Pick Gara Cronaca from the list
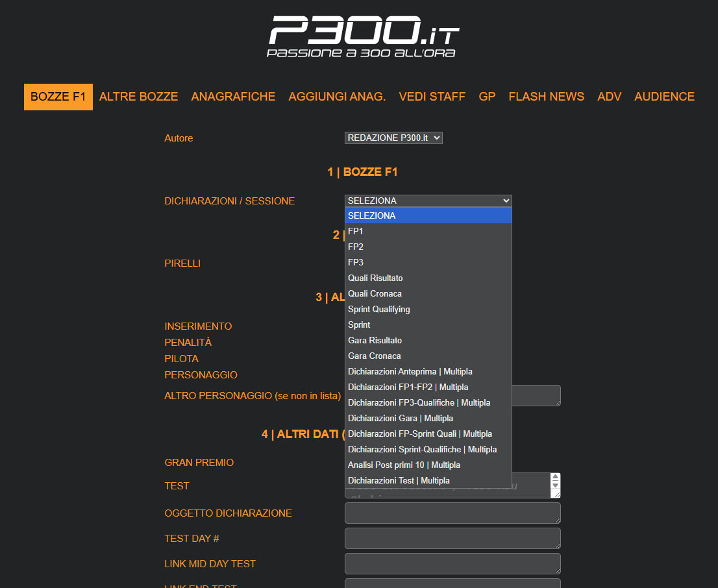 tap(375, 356)
